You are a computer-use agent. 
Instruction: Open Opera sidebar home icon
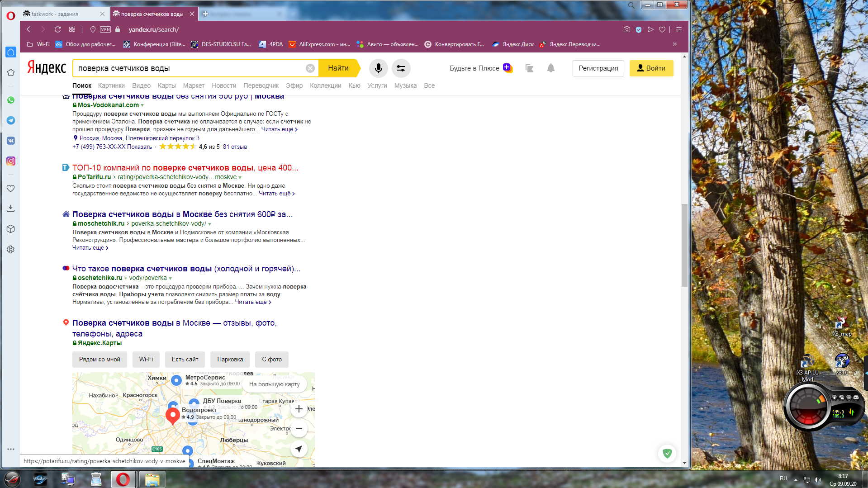coord(11,52)
